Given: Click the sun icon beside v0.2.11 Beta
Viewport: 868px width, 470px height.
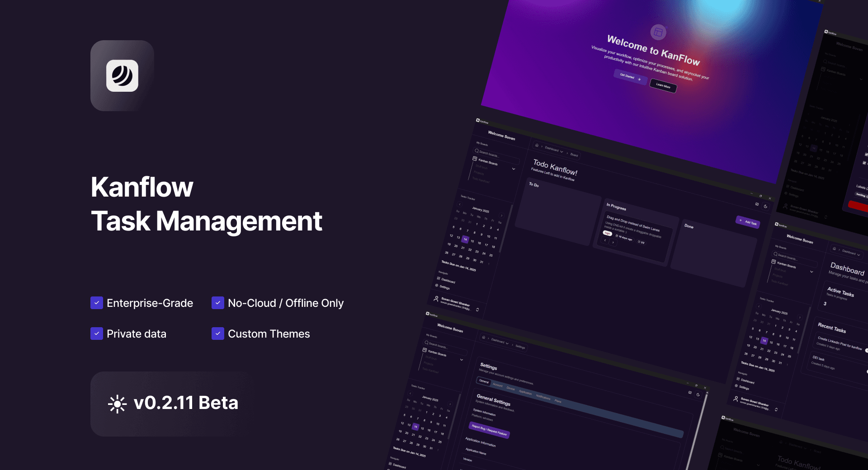Looking at the screenshot, I should pos(118,404).
